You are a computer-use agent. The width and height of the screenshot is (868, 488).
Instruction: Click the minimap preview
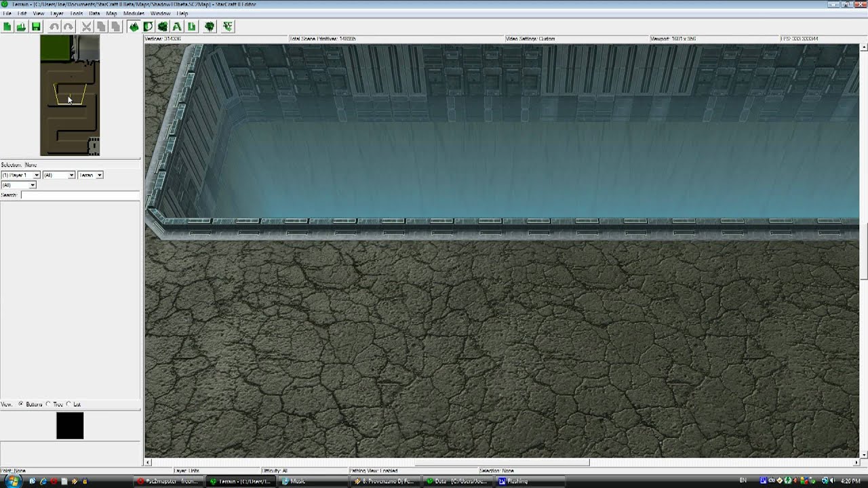point(70,96)
